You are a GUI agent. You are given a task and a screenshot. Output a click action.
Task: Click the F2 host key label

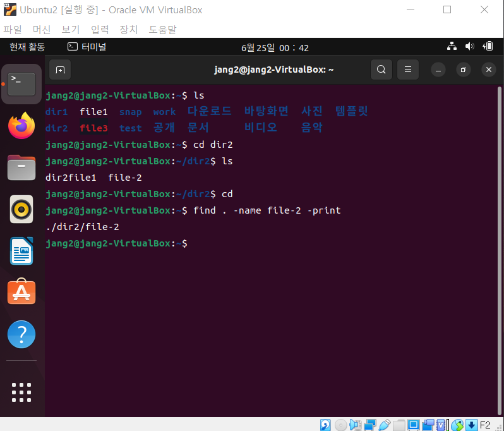pos(485,425)
